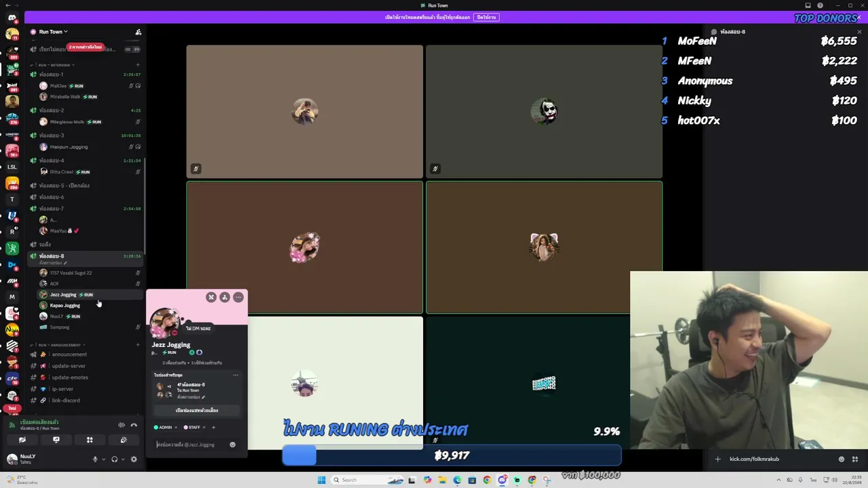
Task: Open the LSL server in the server list
Action: pos(12,167)
